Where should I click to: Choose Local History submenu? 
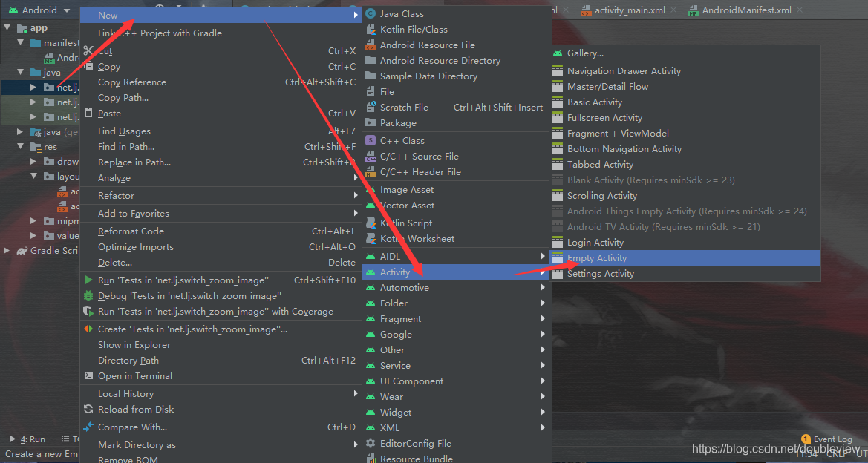click(x=221, y=394)
